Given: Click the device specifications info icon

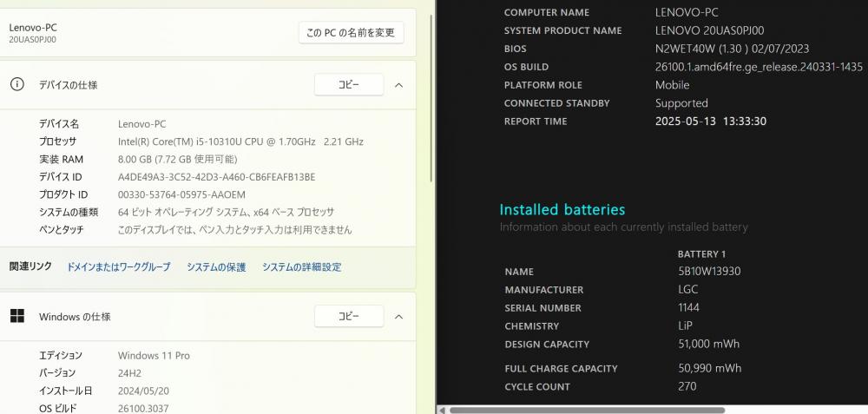Looking at the screenshot, I should click(x=17, y=85).
